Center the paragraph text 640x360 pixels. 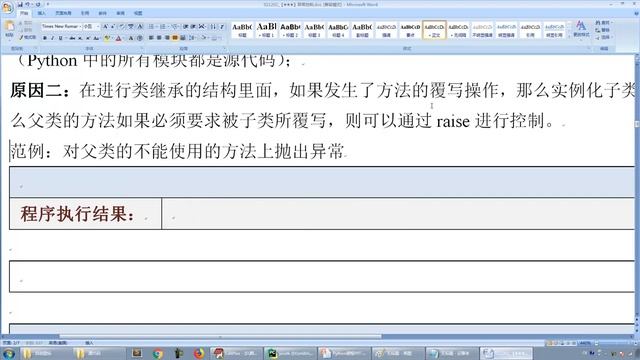point(159,38)
